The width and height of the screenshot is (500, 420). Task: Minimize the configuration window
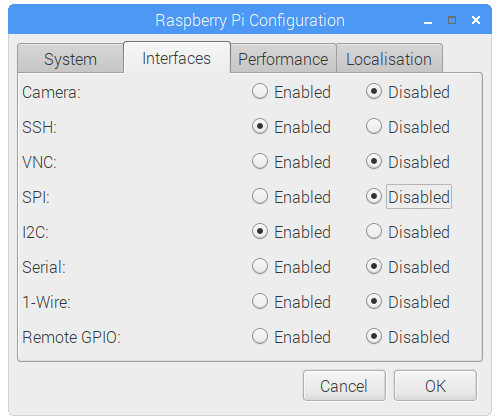pos(428,21)
